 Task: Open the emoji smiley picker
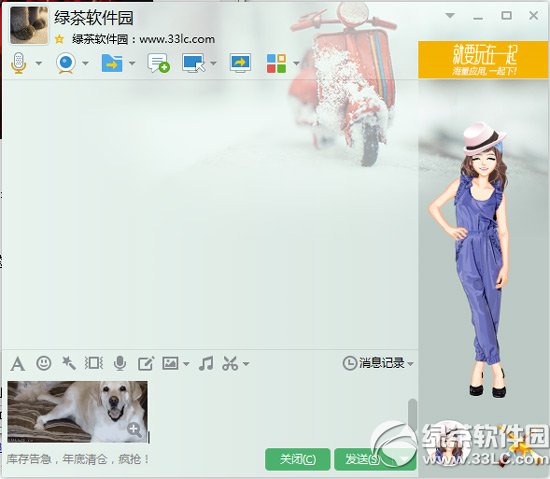[x=43, y=363]
